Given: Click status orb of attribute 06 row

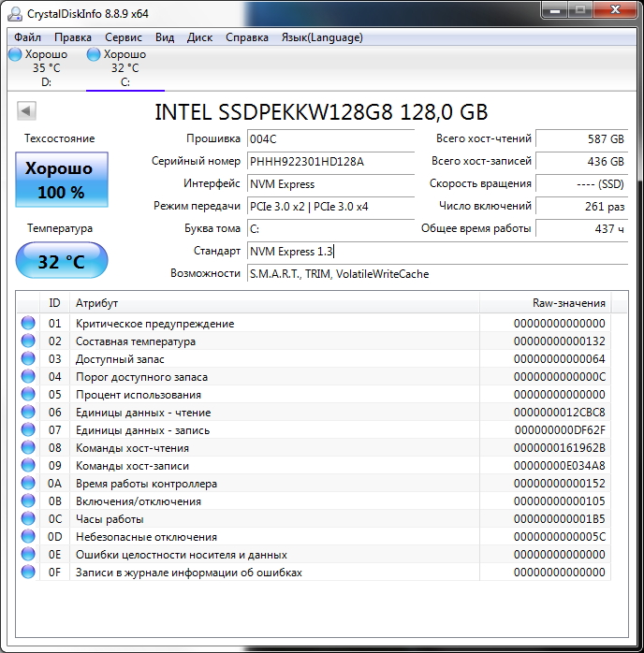Looking at the screenshot, I should tap(28, 412).
